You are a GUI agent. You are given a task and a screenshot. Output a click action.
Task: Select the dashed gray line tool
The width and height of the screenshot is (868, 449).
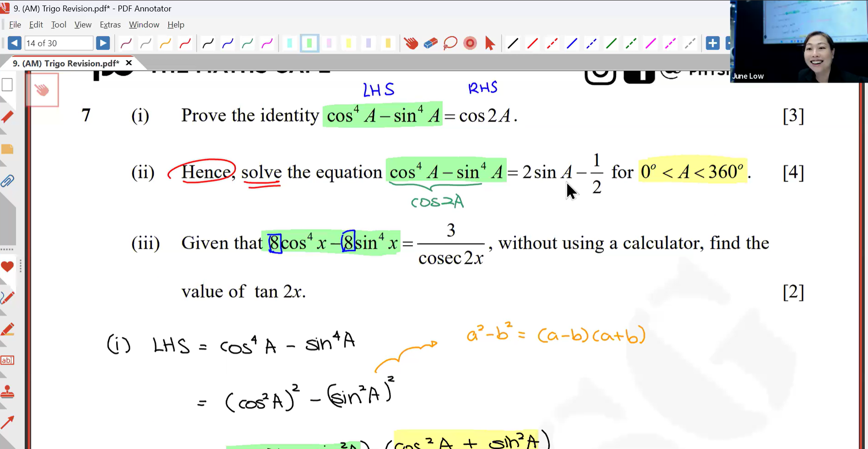click(x=690, y=43)
